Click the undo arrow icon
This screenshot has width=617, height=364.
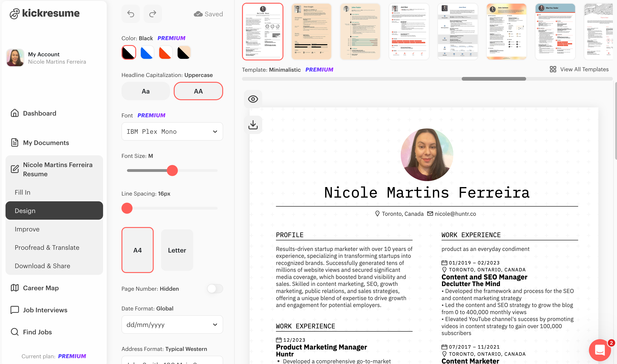pos(131,14)
